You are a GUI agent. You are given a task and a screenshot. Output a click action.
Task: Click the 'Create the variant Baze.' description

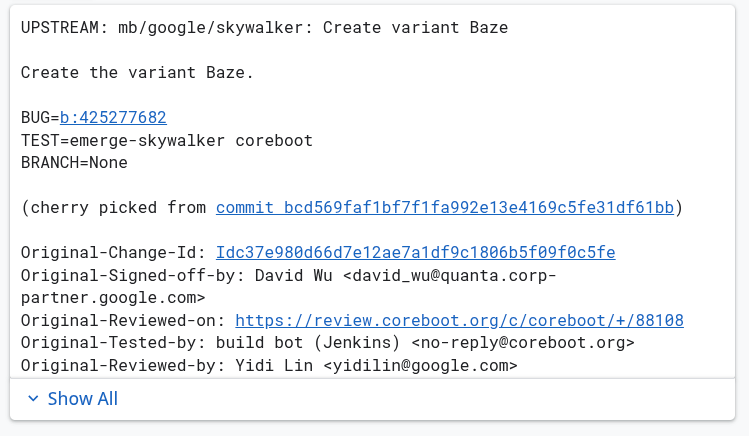coord(137,73)
